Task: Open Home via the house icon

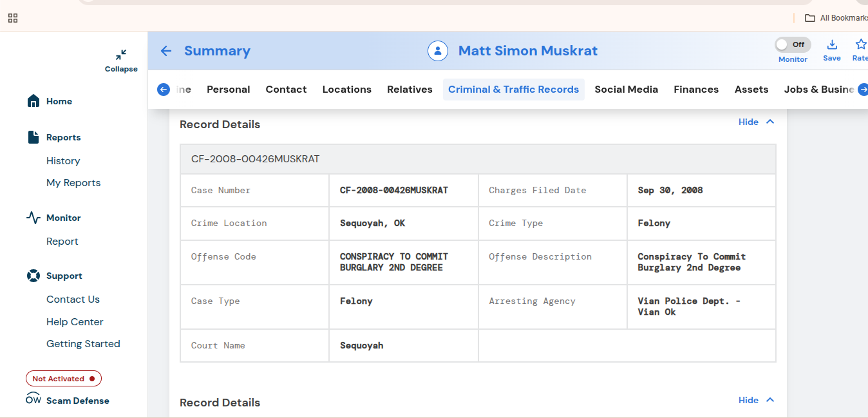Action: pos(33,101)
